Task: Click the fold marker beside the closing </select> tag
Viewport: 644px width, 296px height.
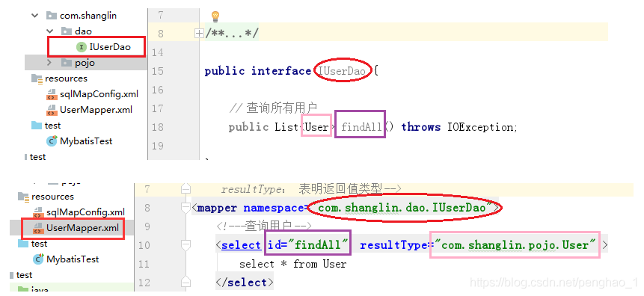Action: pyautogui.click(x=185, y=282)
